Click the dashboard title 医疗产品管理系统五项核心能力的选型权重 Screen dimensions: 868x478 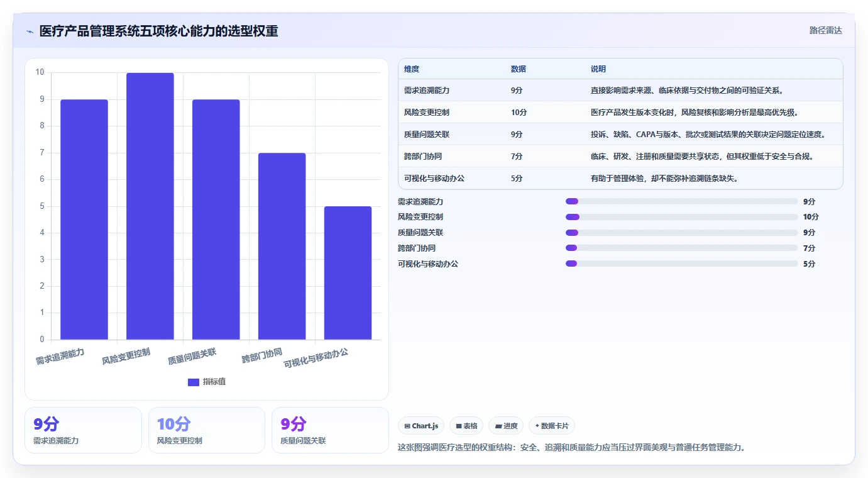click(x=158, y=31)
